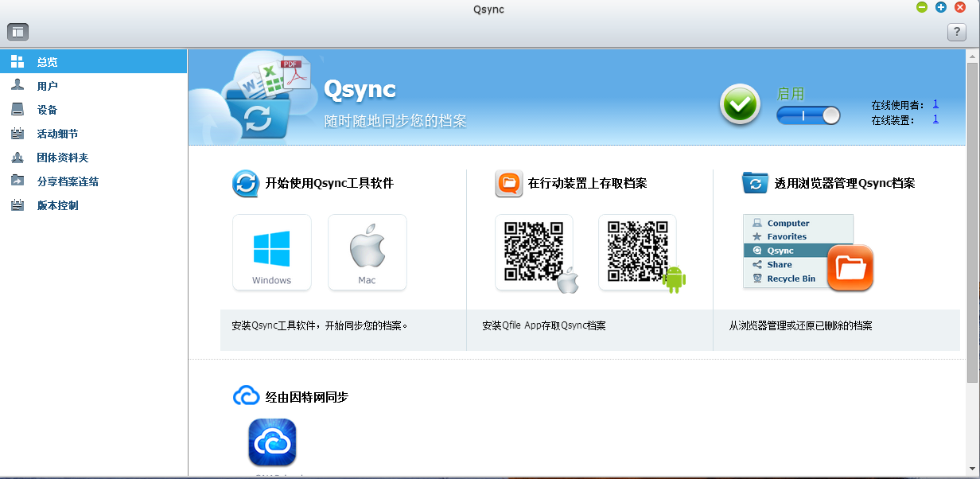The width and height of the screenshot is (980, 479).
Task: Click the 设备 device icon in sidebar
Action: tap(17, 110)
